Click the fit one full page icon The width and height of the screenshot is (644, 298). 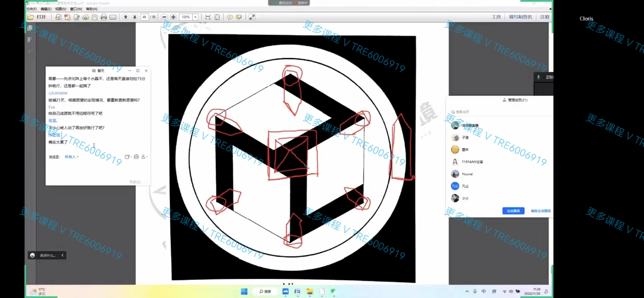click(217, 17)
